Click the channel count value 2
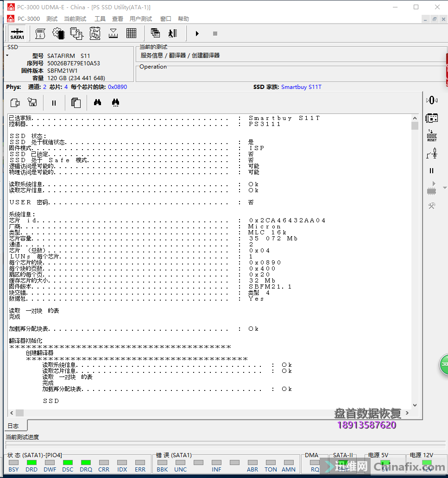Image resolution: width=448 pixels, height=478 pixels. 45,87
